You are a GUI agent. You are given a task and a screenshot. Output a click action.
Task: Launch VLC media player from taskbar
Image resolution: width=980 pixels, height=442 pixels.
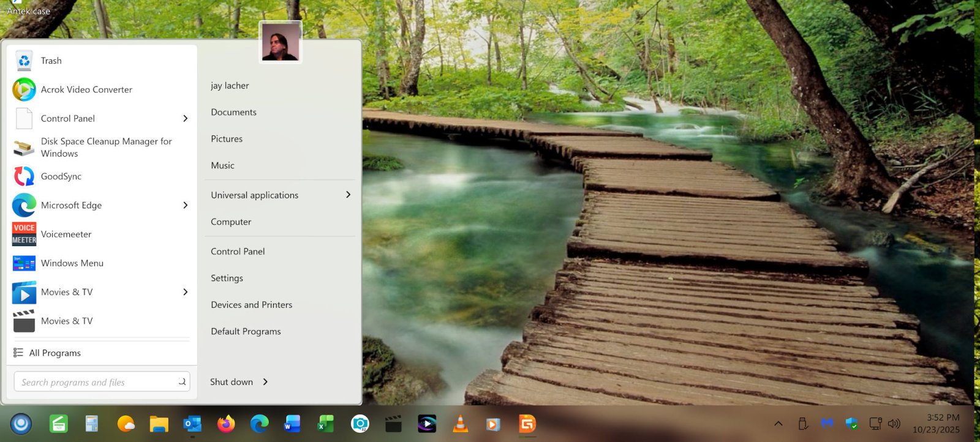pos(460,424)
